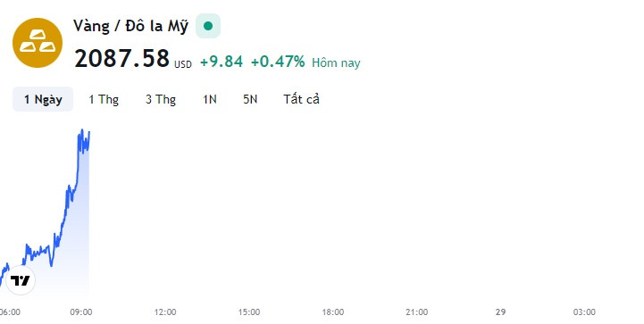Viewport: 644px width, 324px height.
Task: Click the 09:00 time axis label
Action: point(81,312)
